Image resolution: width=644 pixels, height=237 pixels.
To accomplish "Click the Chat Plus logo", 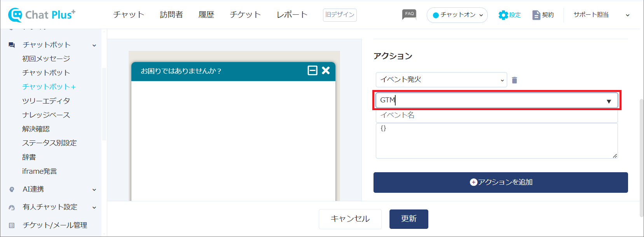I will (x=42, y=15).
